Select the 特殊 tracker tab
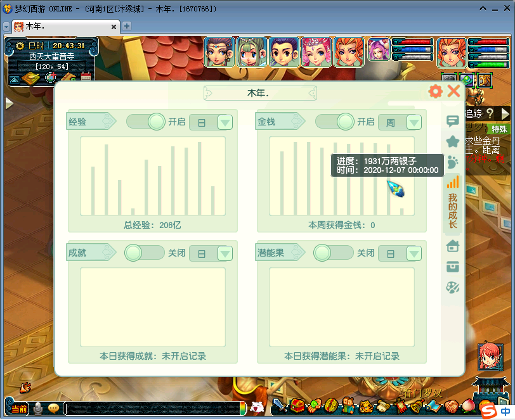The image size is (515, 420). pos(499,129)
